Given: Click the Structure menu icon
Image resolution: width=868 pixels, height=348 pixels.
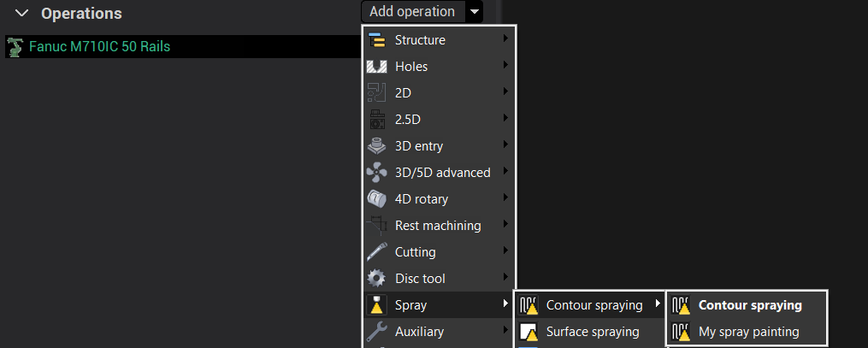Looking at the screenshot, I should click(376, 40).
